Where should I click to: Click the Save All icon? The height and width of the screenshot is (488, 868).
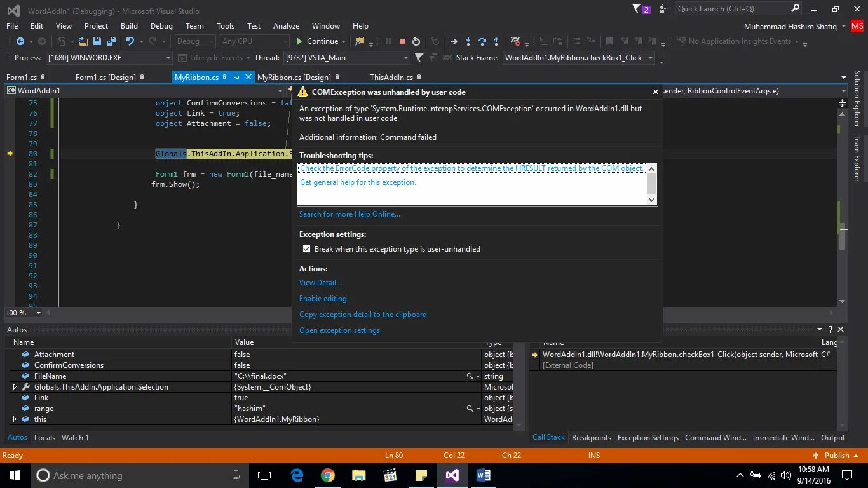(111, 41)
